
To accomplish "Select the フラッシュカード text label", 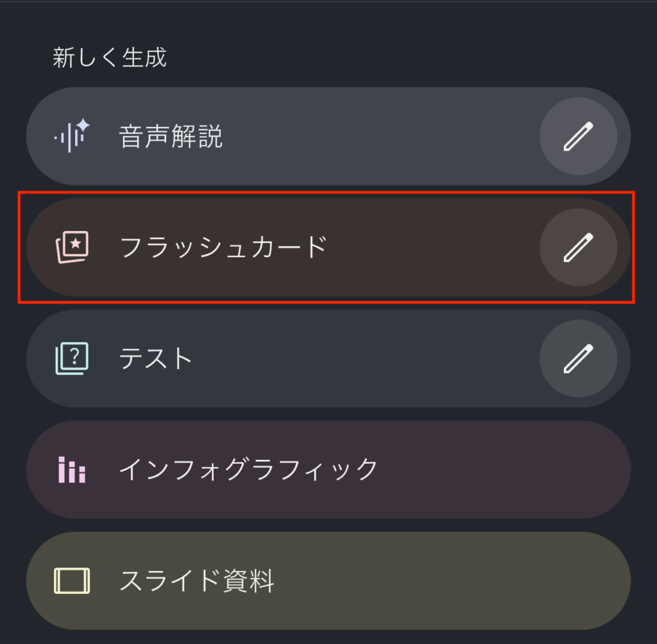I will pos(223,247).
